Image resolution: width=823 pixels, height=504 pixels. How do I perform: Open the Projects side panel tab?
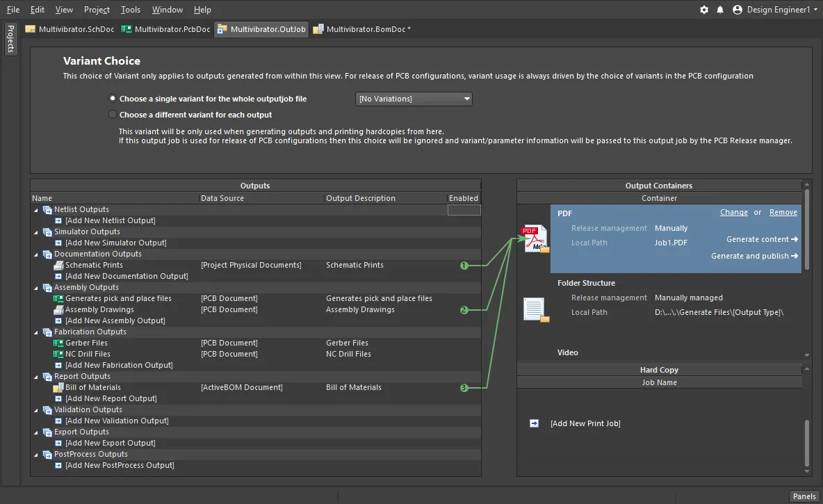click(x=10, y=38)
